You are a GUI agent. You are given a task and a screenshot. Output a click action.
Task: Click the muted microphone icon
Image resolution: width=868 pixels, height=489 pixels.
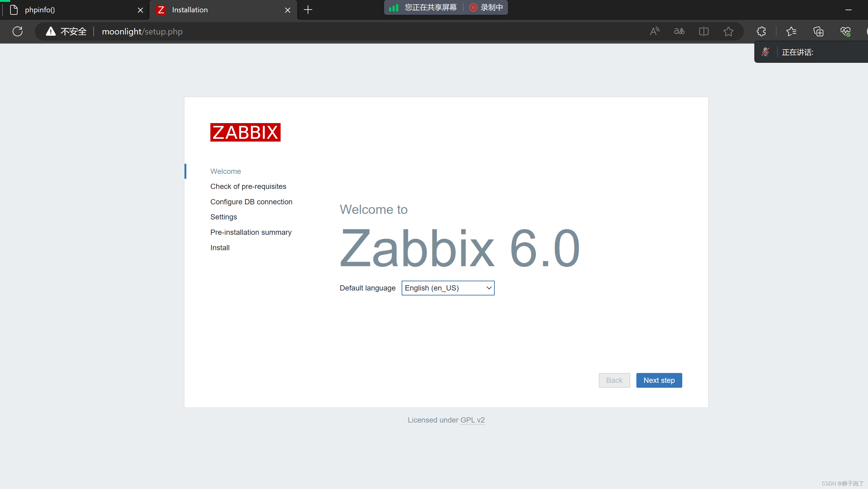[x=765, y=52]
